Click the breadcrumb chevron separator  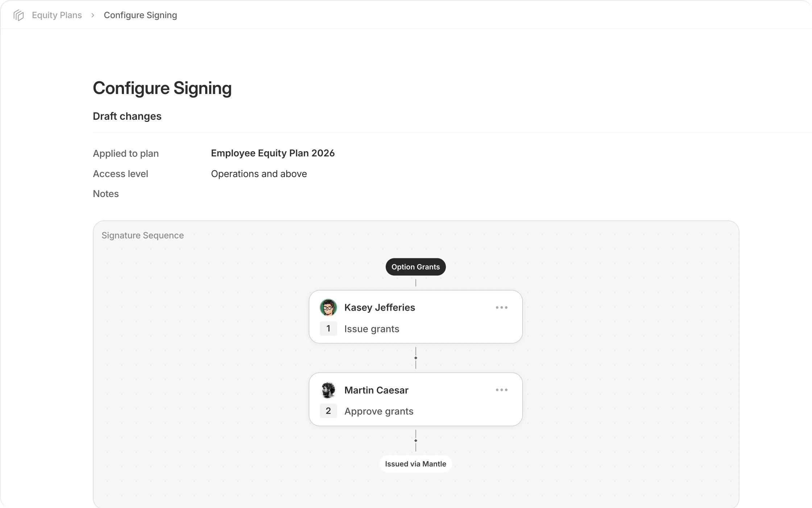pos(93,15)
